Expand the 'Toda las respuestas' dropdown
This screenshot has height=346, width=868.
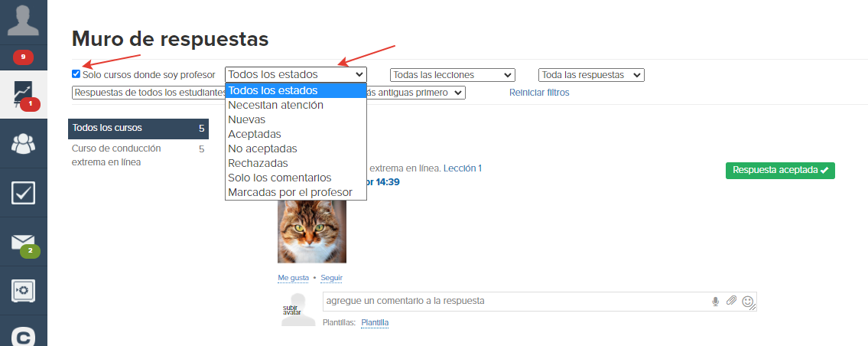tap(591, 75)
